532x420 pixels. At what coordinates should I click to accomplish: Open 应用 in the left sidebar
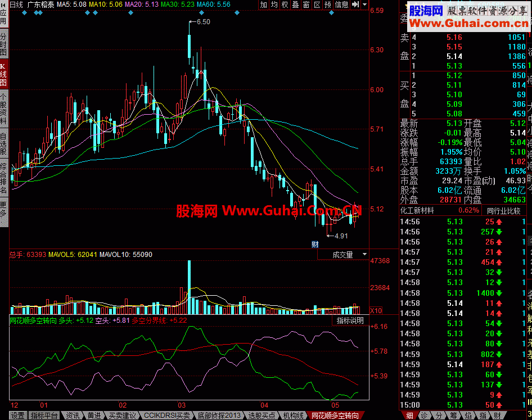click(x=3, y=17)
